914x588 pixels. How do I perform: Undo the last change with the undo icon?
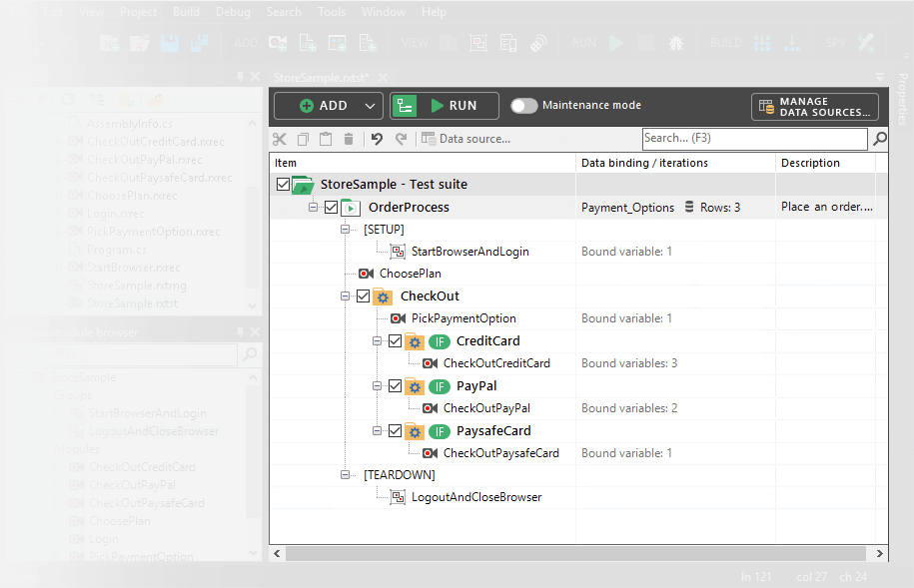coord(377,139)
